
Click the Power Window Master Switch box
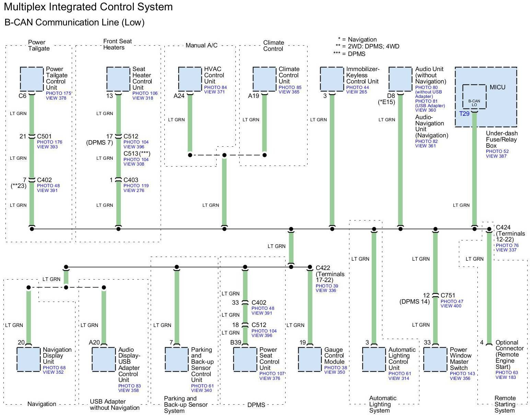435,359
